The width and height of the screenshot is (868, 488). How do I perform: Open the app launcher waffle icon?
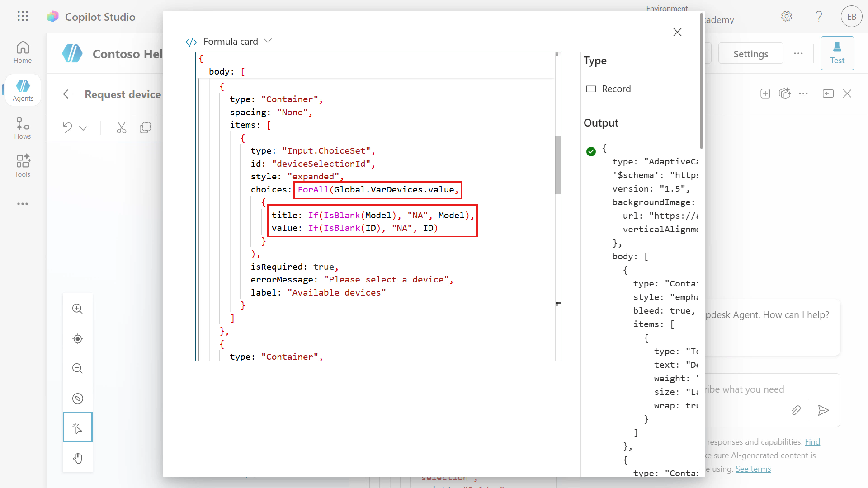(x=23, y=16)
